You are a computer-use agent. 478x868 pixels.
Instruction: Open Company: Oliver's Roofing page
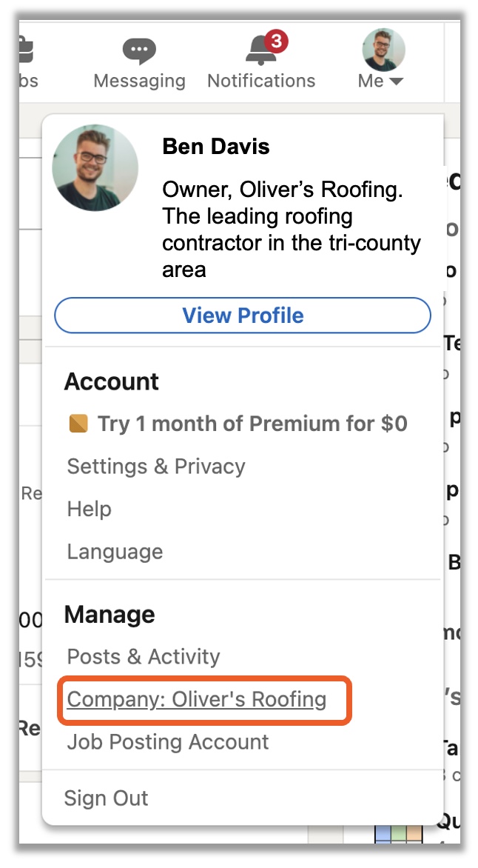(196, 699)
